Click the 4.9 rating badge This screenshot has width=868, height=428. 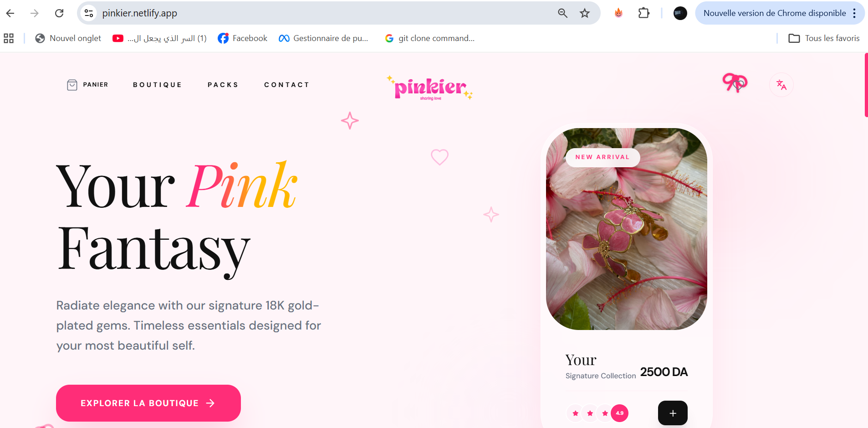tap(619, 413)
